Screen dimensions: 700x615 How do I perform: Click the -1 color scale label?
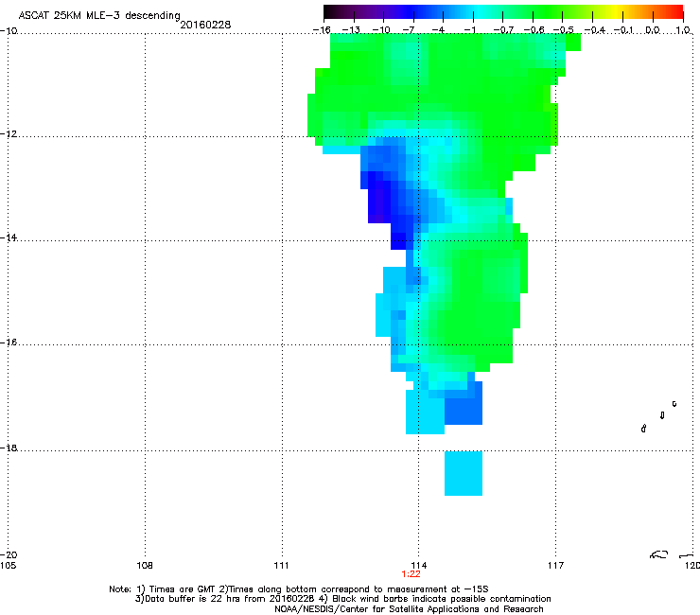point(469,30)
